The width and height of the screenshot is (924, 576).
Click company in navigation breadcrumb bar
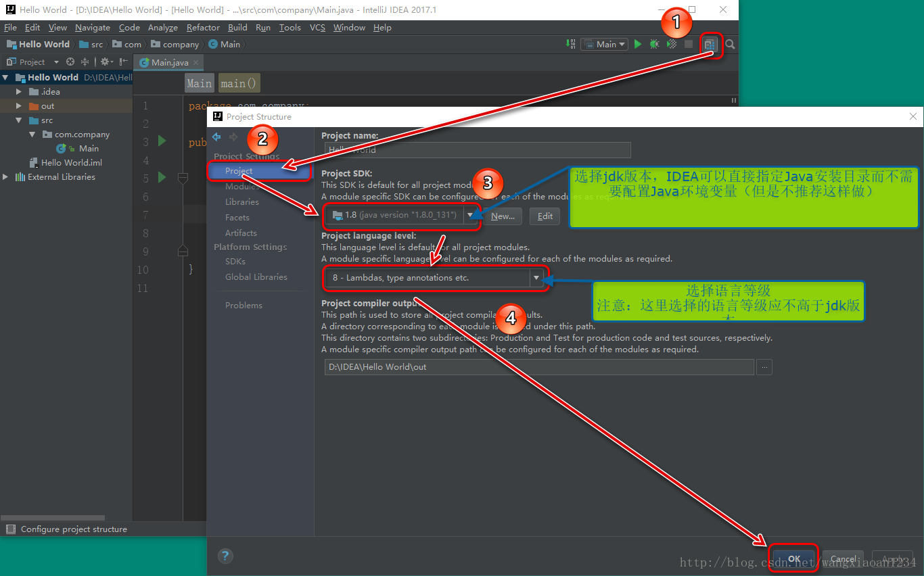175,45
